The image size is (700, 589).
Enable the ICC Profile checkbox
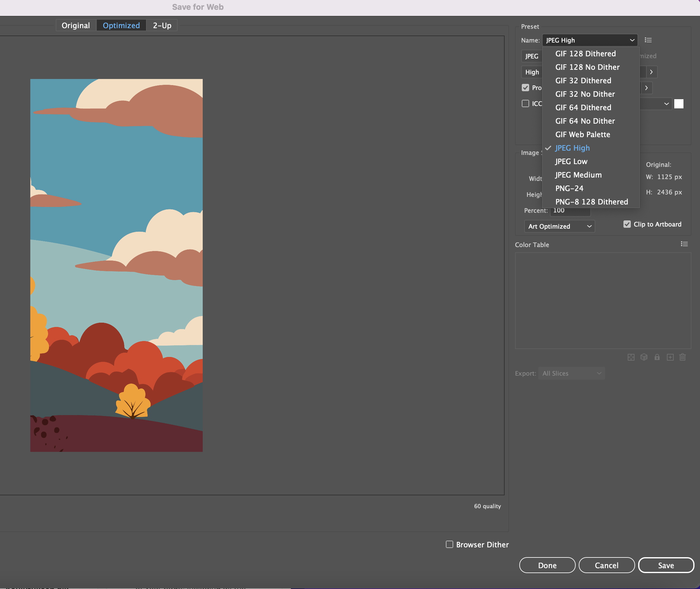(525, 103)
